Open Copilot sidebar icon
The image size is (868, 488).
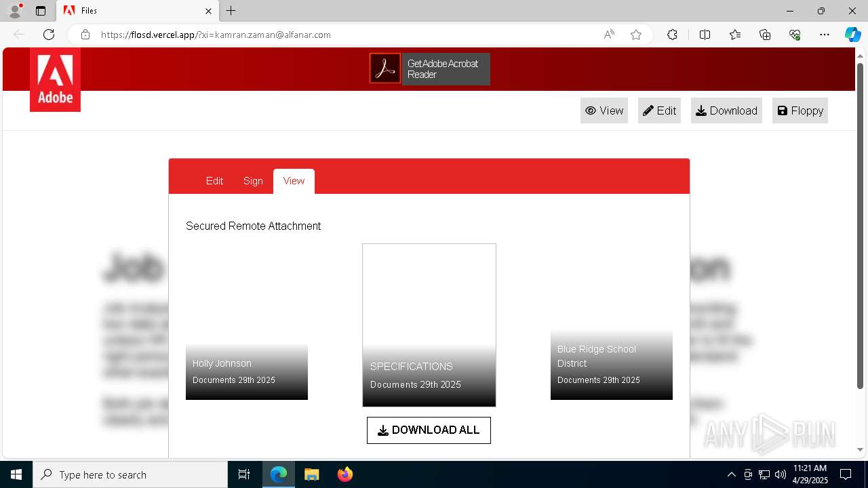852,35
